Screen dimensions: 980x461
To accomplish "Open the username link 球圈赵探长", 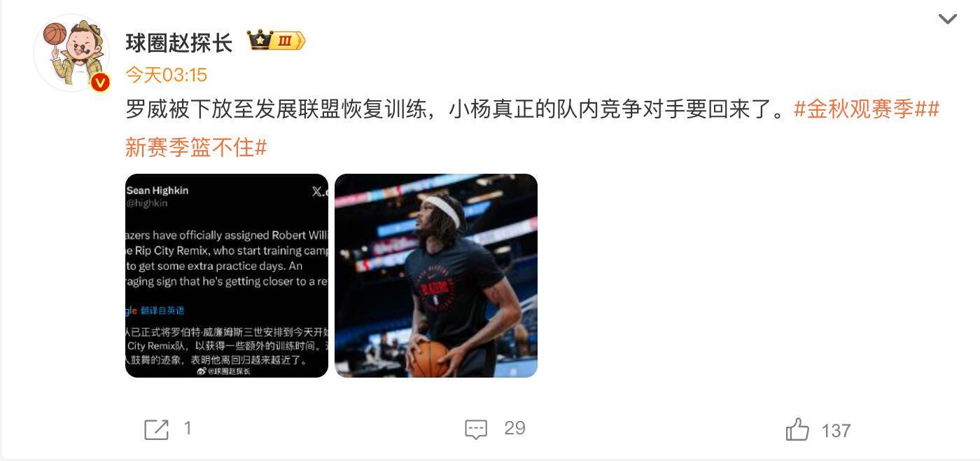I will coord(178,43).
